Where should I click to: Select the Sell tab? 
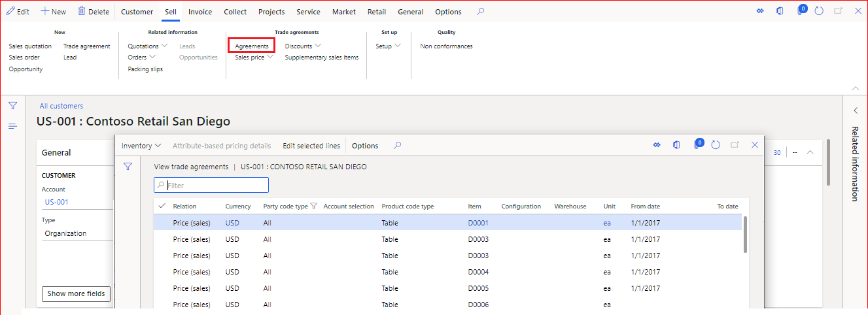[171, 12]
